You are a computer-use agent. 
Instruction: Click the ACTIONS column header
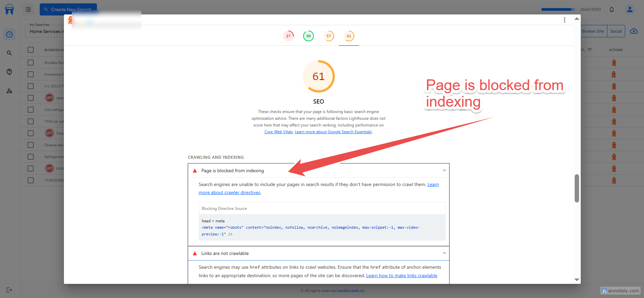[x=616, y=50]
